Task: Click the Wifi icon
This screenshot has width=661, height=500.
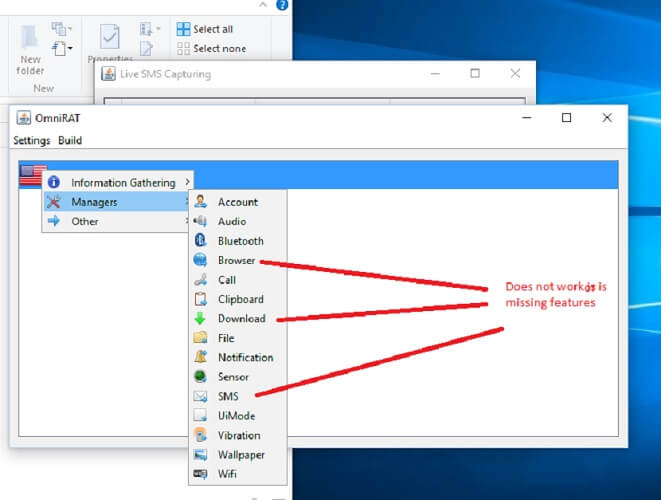Action: [x=200, y=474]
